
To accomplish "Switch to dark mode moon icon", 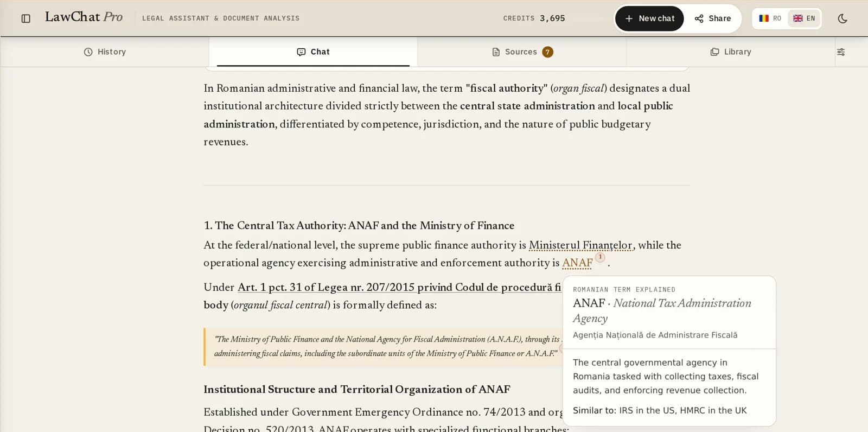I will pos(843,18).
